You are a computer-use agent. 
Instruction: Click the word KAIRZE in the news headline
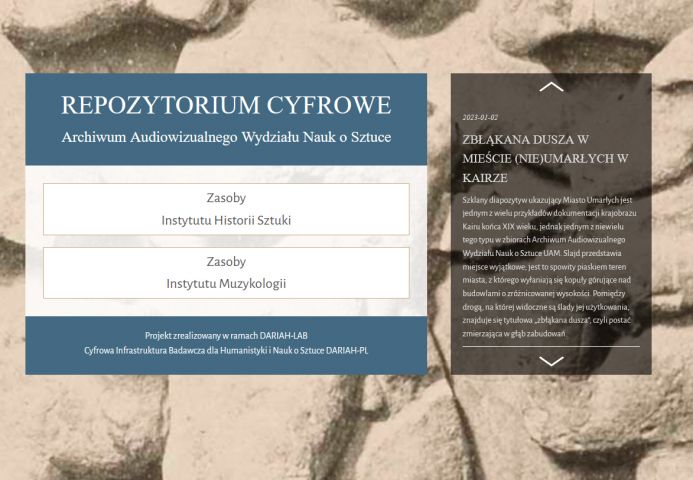[x=486, y=178]
